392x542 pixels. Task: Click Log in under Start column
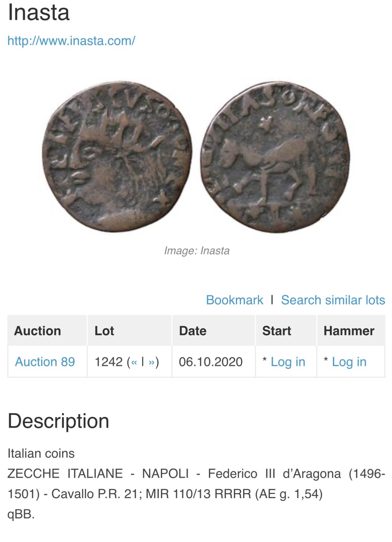[288, 362]
